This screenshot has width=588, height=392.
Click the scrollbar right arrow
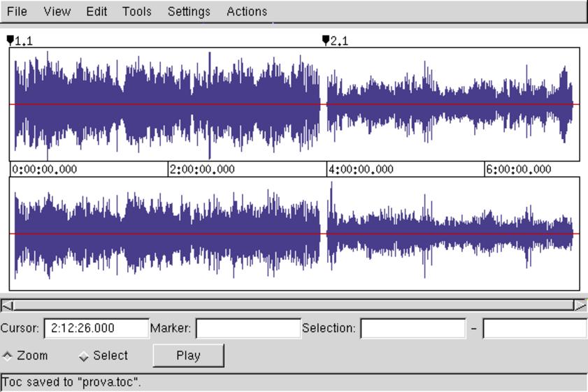point(580,305)
